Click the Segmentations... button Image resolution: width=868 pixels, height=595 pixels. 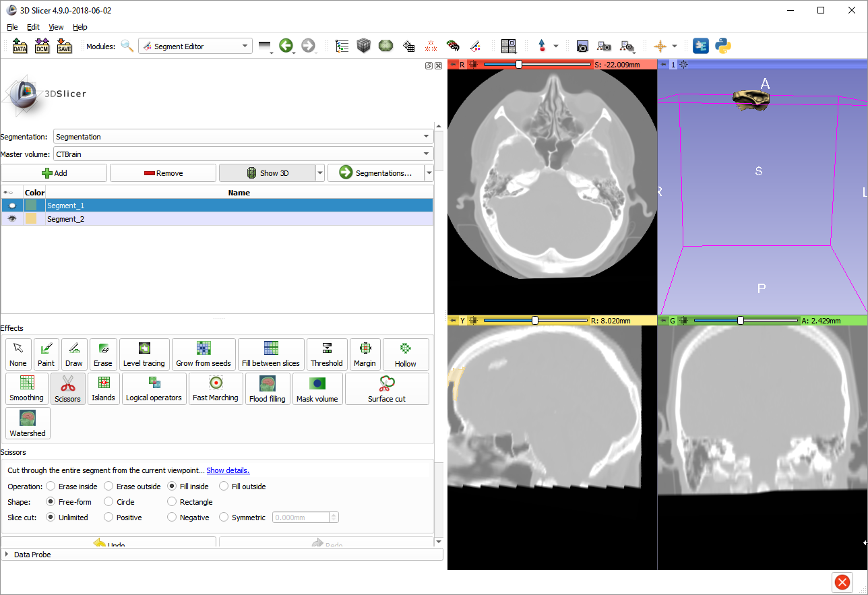pyautogui.click(x=376, y=173)
